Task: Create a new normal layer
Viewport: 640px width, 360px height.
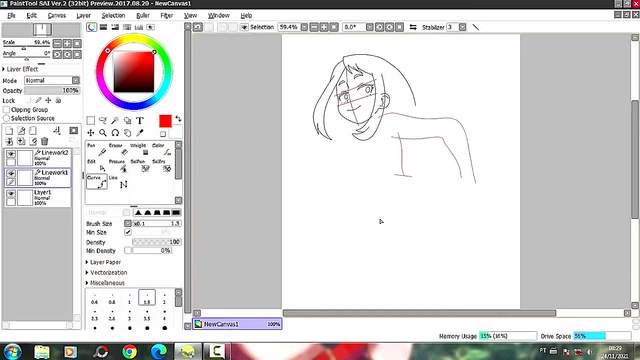Action: 9,131
